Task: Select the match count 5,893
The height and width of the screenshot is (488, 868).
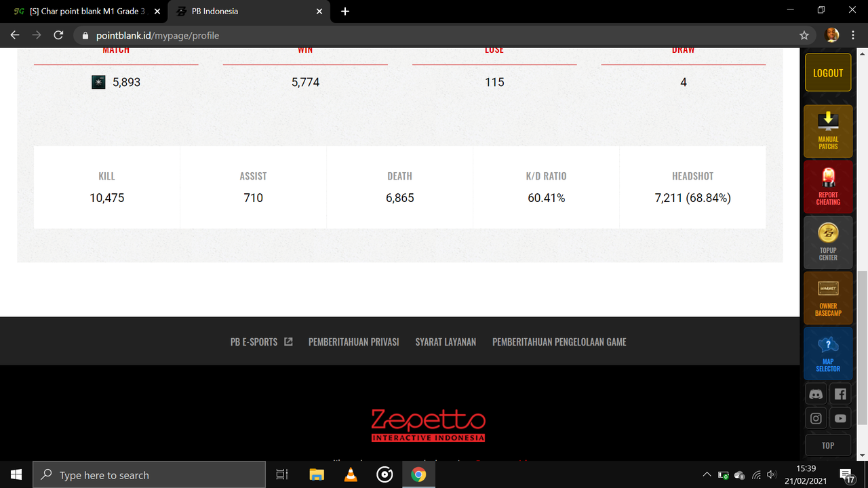Action: [x=127, y=82]
